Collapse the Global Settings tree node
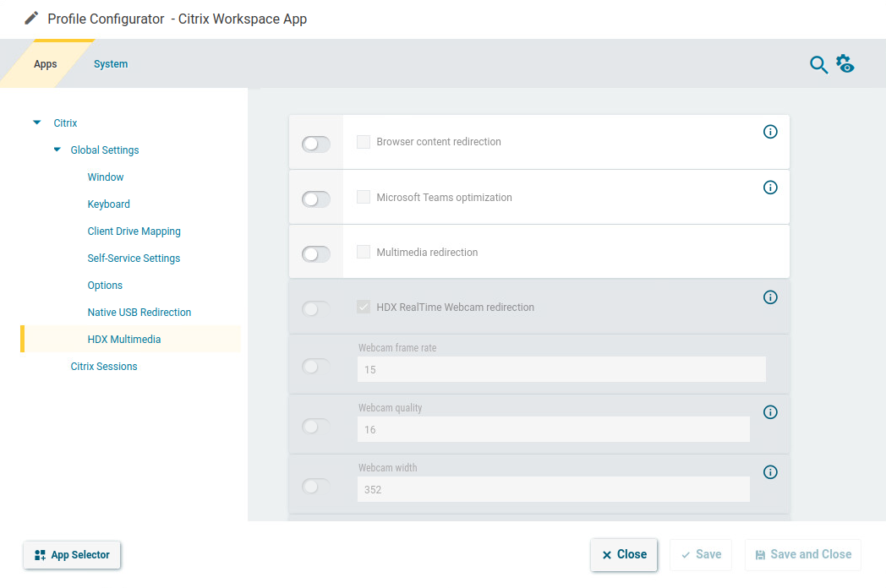This screenshot has width=886, height=588. click(57, 150)
